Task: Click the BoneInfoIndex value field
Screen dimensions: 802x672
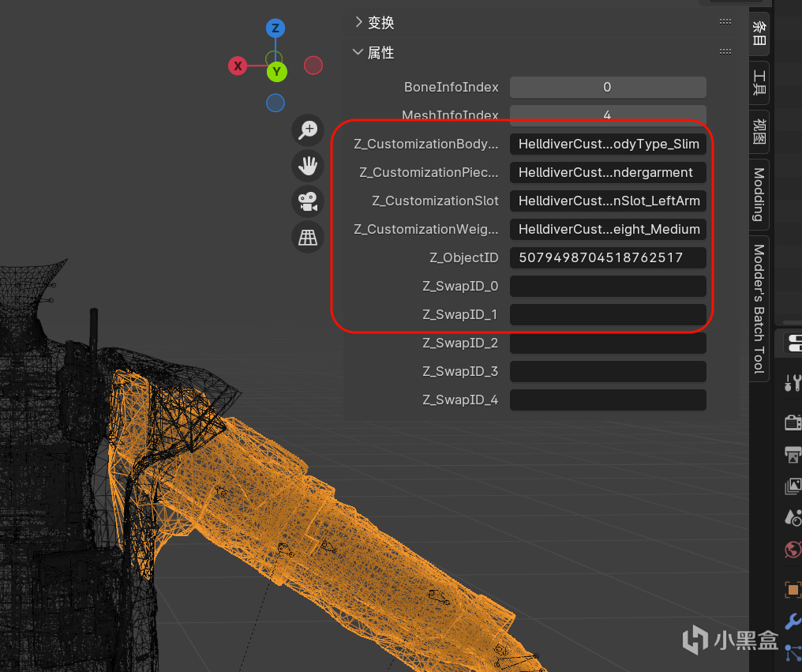Action: (608, 87)
